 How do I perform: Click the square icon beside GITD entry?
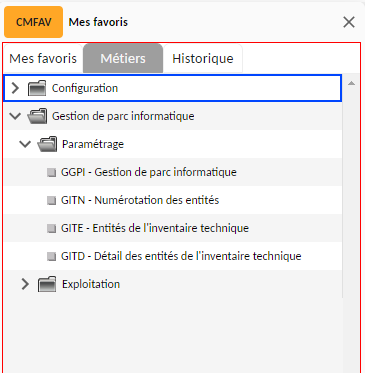51,256
